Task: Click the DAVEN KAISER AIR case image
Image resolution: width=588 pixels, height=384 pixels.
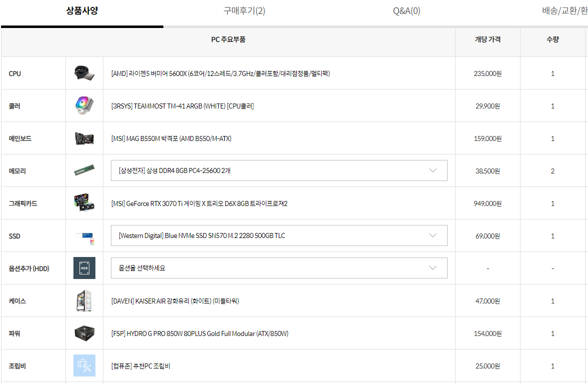Action: [84, 300]
